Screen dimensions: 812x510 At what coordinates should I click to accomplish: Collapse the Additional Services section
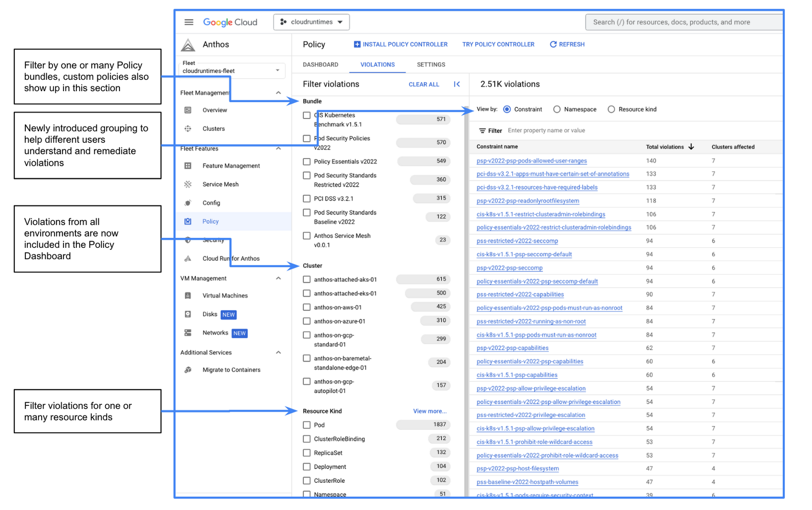point(278,352)
